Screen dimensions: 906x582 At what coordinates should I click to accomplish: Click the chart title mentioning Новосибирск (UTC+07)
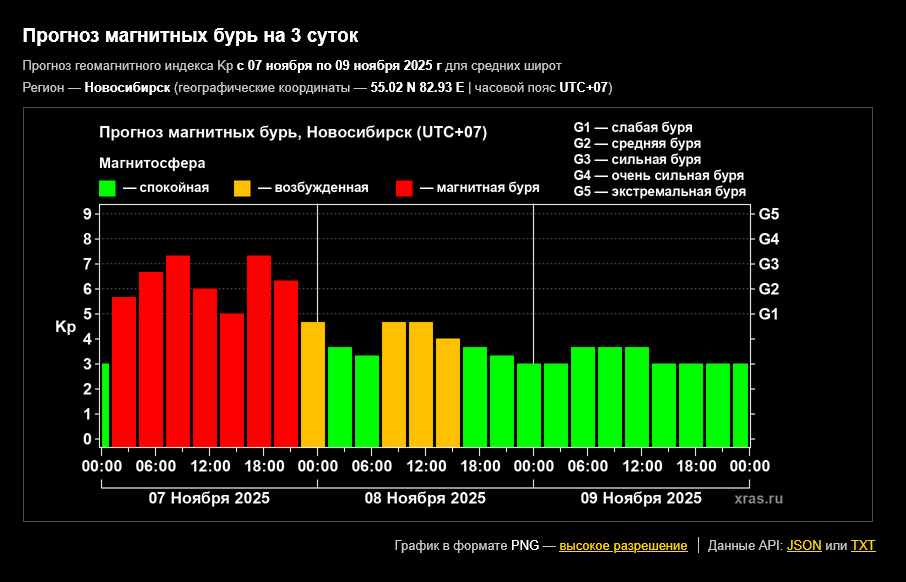293,133
